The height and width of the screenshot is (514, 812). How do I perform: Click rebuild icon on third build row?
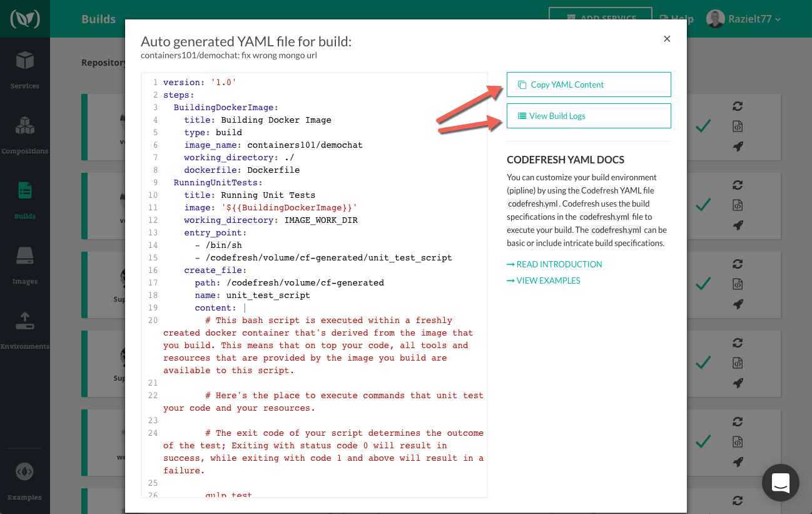(738, 264)
